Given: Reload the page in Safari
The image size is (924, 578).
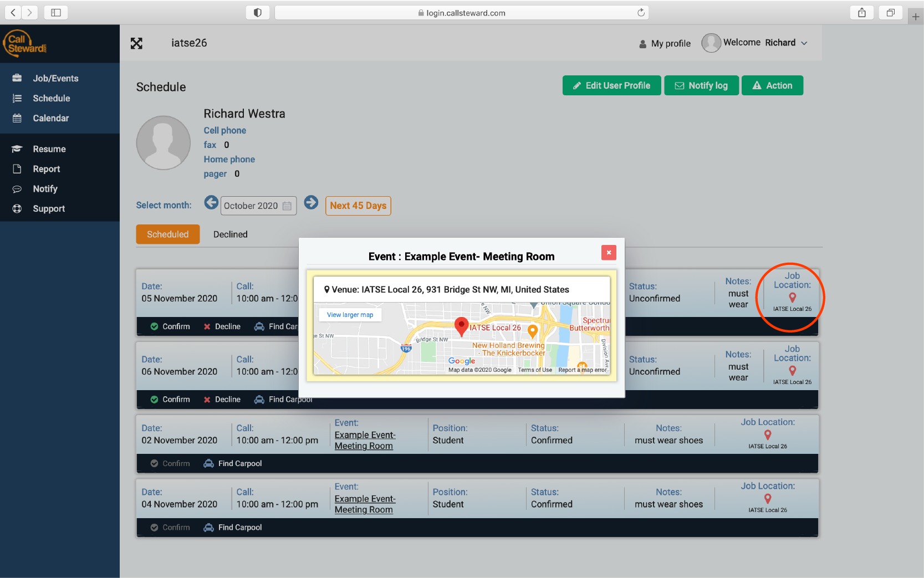Looking at the screenshot, I should click(x=641, y=13).
